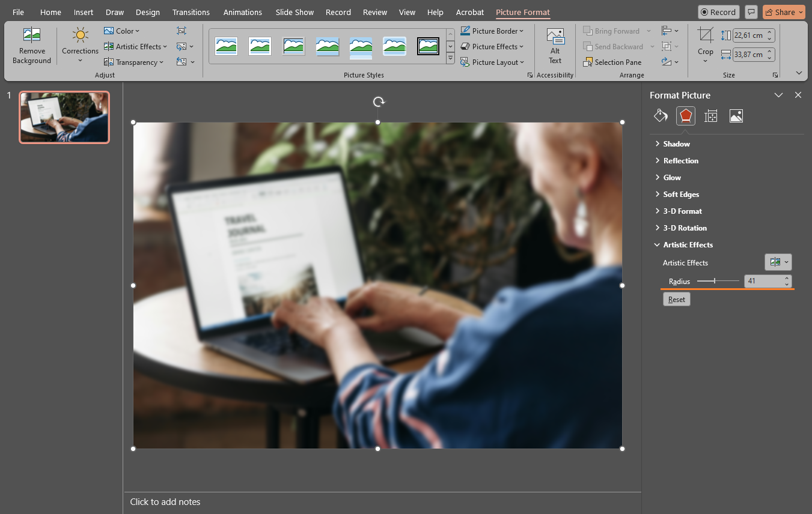Apply the second picture style thumbnail

260,46
